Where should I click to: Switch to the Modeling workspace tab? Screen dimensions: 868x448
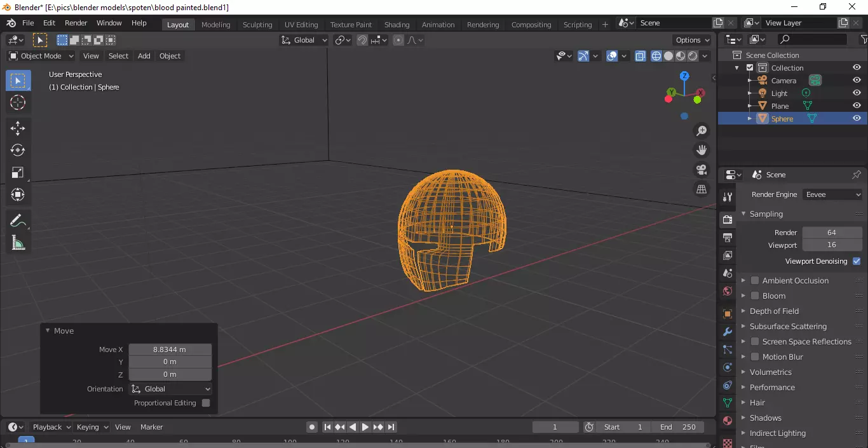(x=215, y=25)
